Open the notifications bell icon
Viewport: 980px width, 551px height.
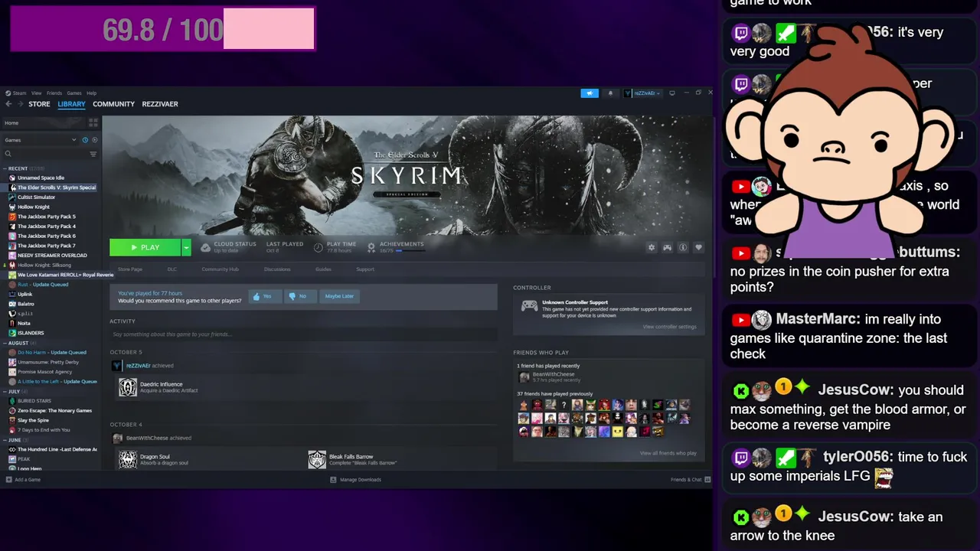[610, 93]
